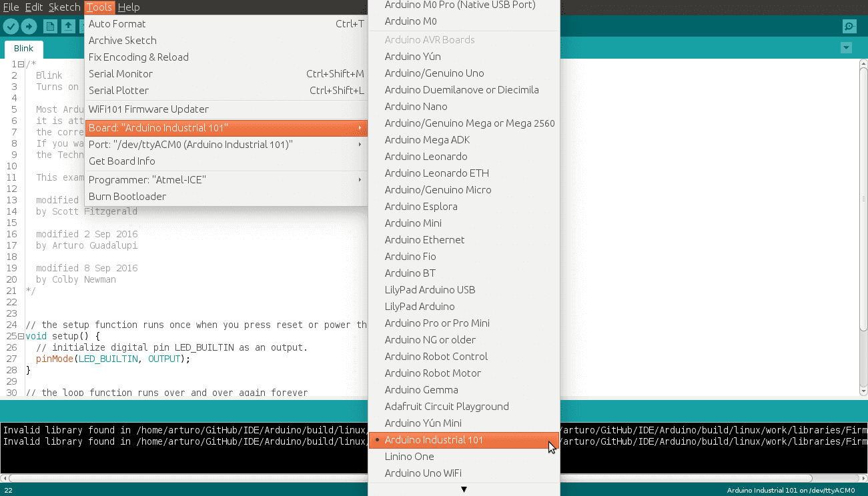Click the Verify checkmark toolbar icon
Screen dimensions: 868x496
[x=11, y=26]
